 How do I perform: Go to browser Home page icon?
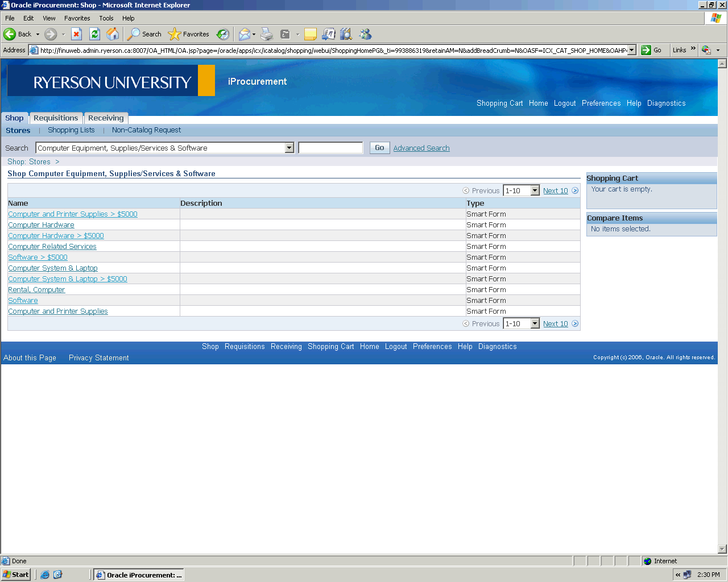(x=113, y=34)
